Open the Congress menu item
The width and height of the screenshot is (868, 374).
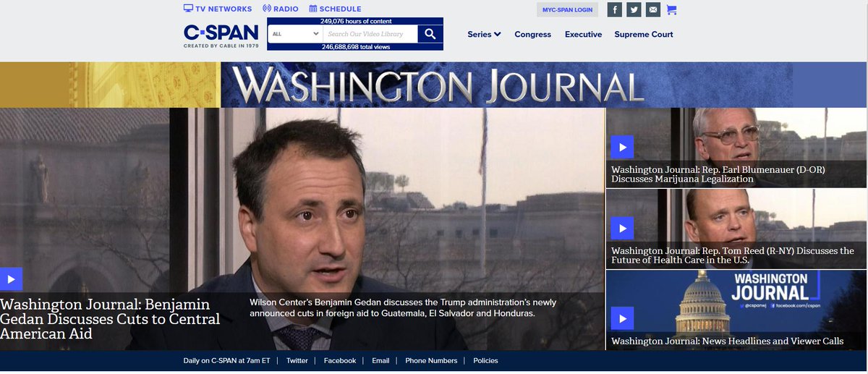532,34
